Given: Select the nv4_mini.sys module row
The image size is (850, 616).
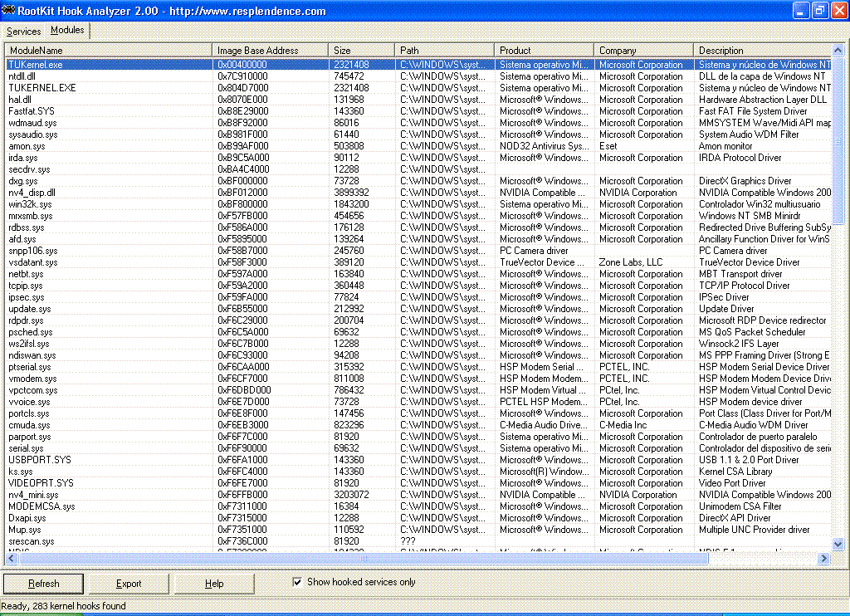Looking at the screenshot, I should 418,495.
